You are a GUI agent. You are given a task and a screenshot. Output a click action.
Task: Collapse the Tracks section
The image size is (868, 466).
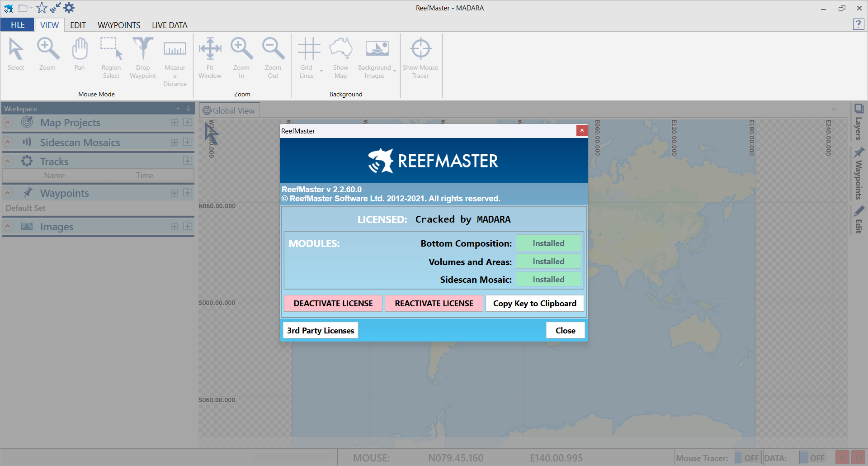[8, 161]
